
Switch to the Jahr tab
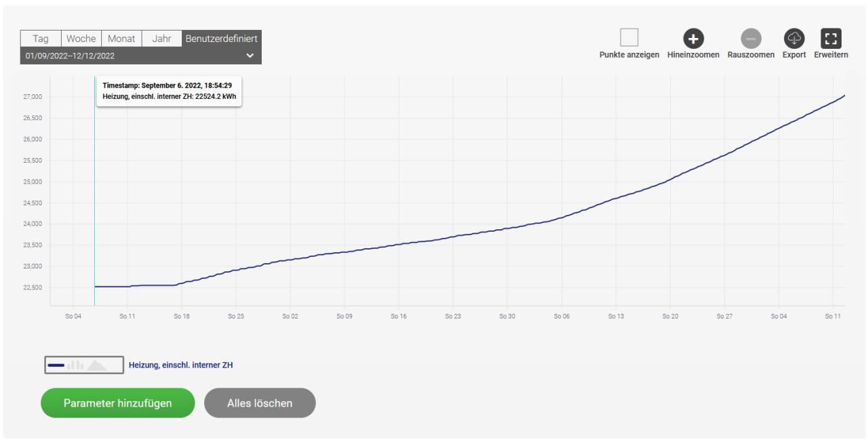pyautogui.click(x=161, y=39)
